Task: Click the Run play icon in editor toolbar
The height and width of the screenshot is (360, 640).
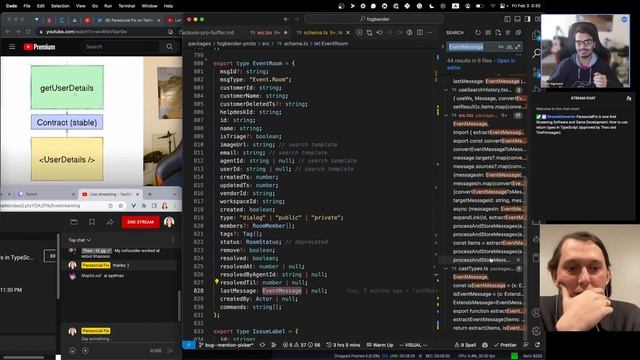Action: (359, 32)
